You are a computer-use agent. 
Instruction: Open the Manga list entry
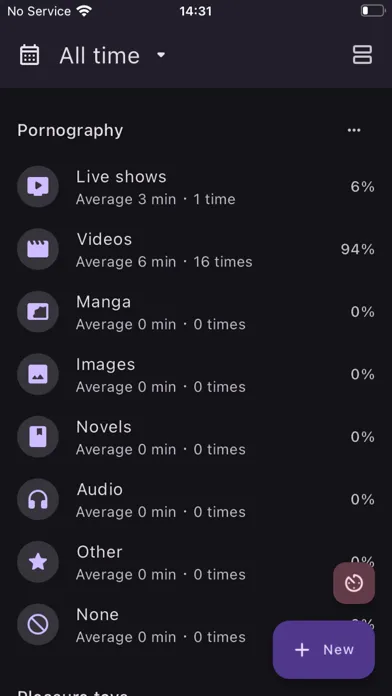196,312
